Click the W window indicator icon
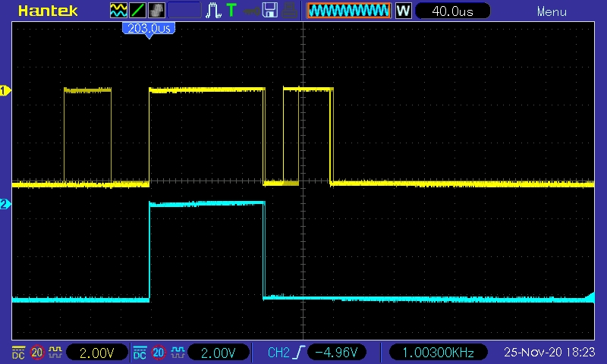 click(404, 11)
